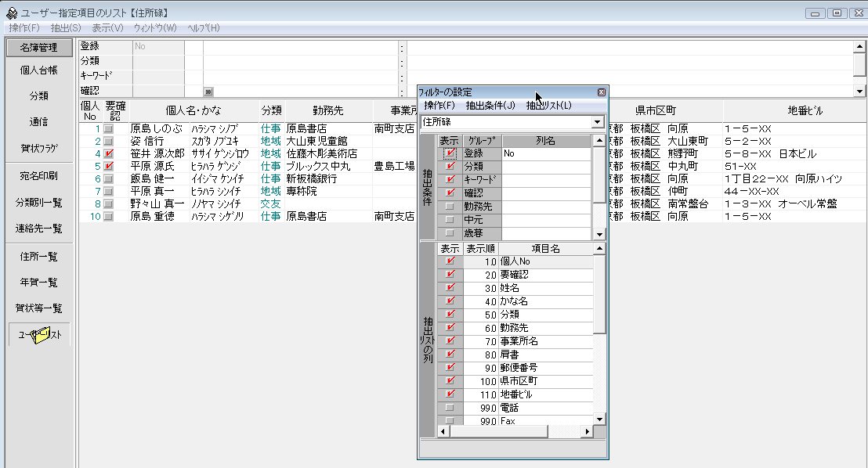Click the up arrow of the 抽出リスト列 scrollbar
The height and width of the screenshot is (468, 868).
(599, 249)
